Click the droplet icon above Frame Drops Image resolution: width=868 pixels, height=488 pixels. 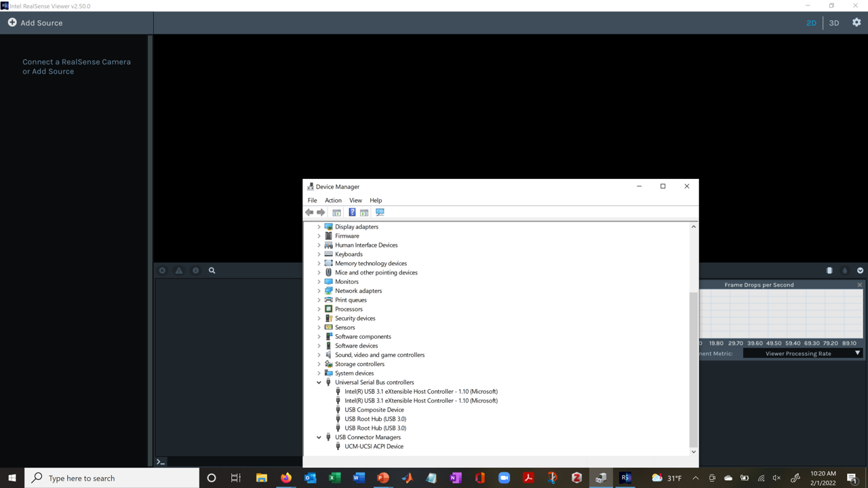(845, 270)
